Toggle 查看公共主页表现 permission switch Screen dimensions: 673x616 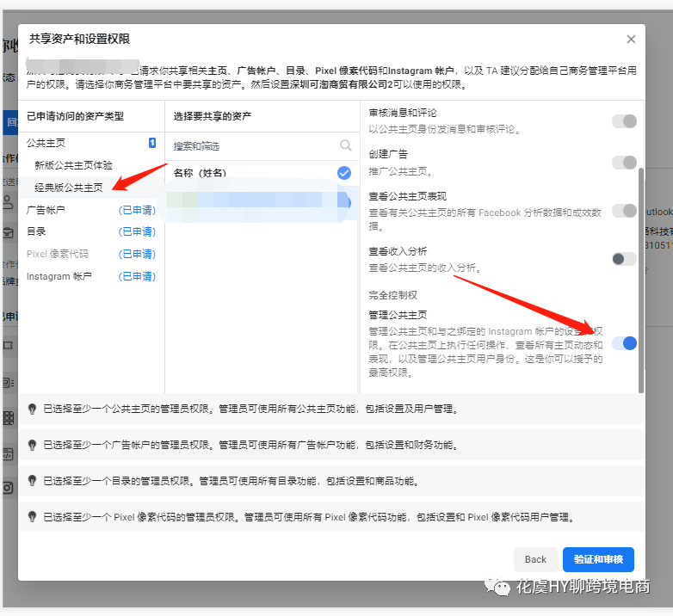point(625,211)
